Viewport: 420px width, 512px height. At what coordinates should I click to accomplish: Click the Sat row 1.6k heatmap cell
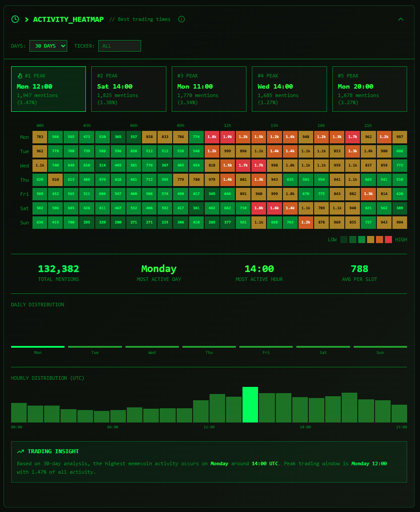pyautogui.click(x=275, y=208)
